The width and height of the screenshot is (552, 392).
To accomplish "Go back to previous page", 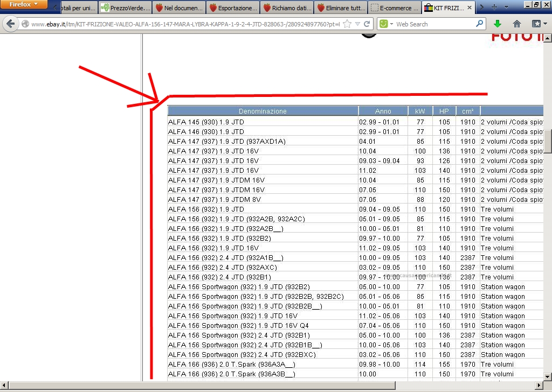I will 11,24.
